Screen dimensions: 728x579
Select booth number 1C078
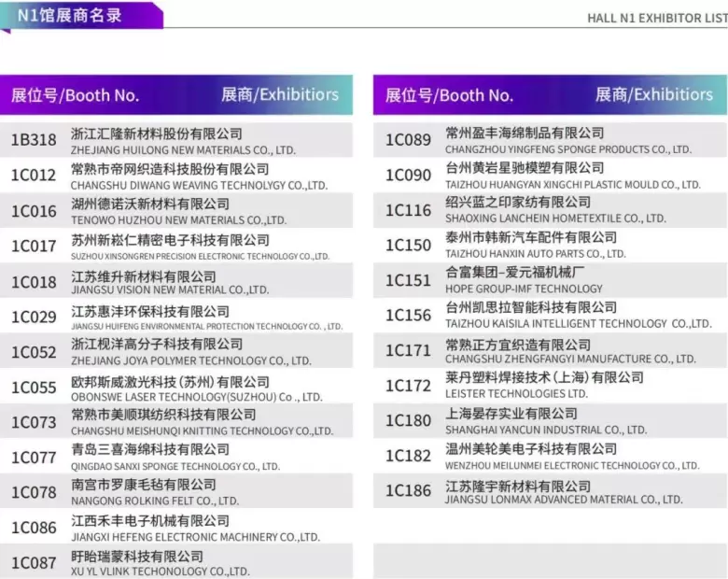(34, 492)
